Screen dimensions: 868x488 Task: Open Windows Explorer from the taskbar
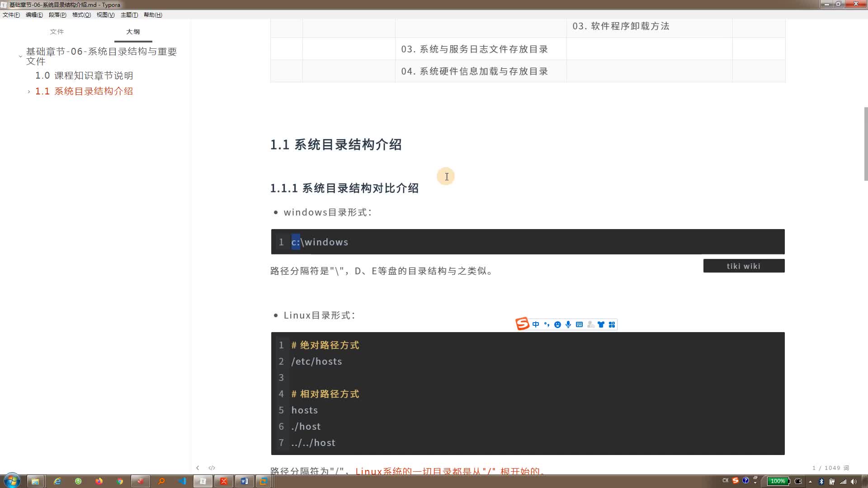pos(35,481)
